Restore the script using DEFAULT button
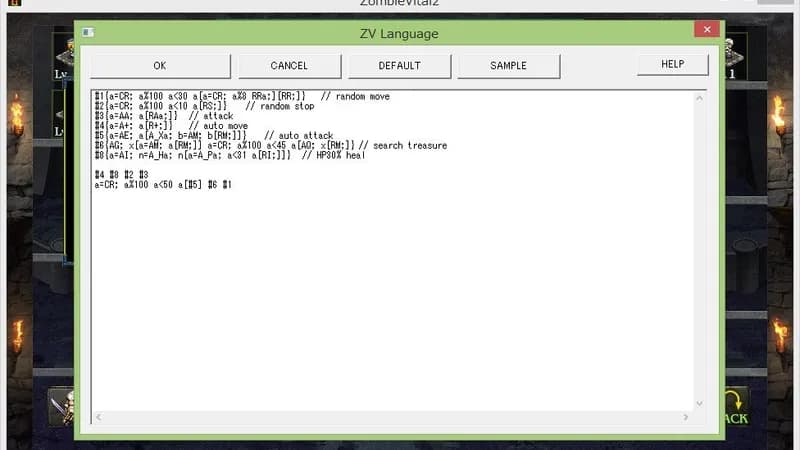Image resolution: width=800 pixels, height=450 pixels. (x=399, y=66)
